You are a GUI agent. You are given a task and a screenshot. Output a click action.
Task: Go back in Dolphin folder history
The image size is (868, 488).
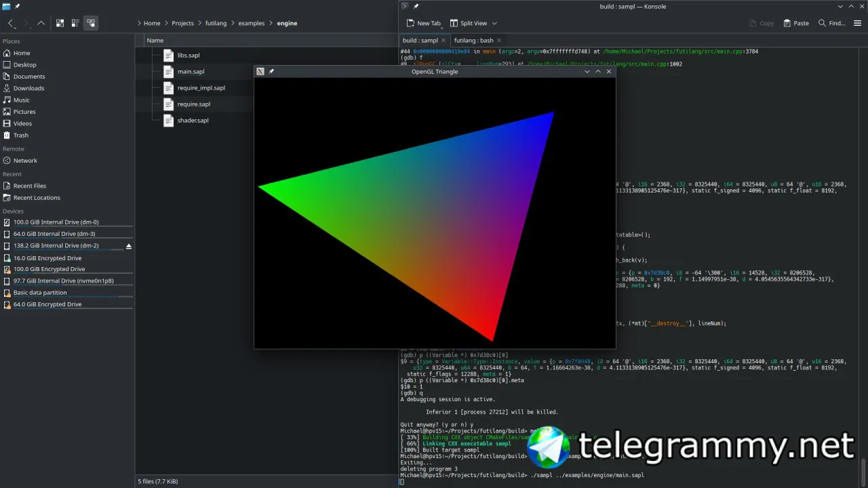(11, 23)
